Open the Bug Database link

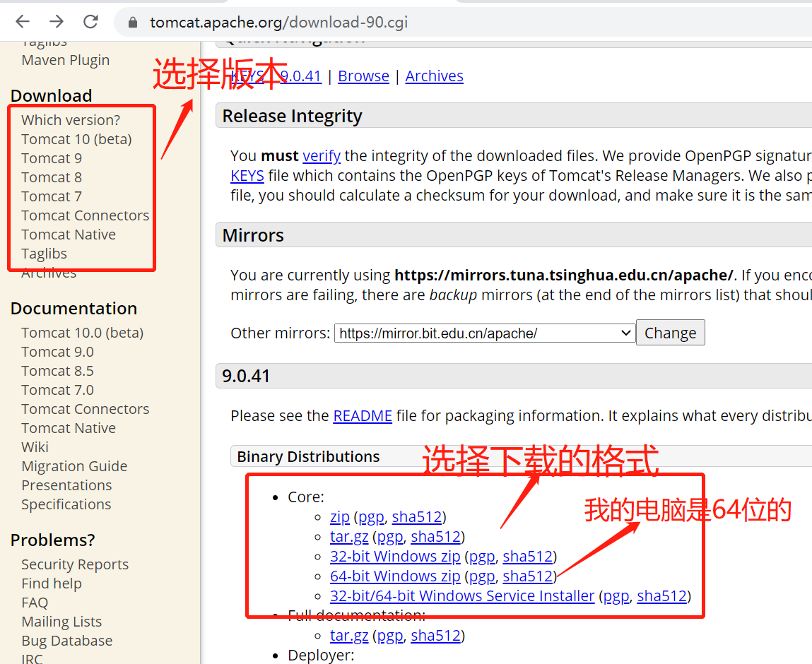coord(67,641)
